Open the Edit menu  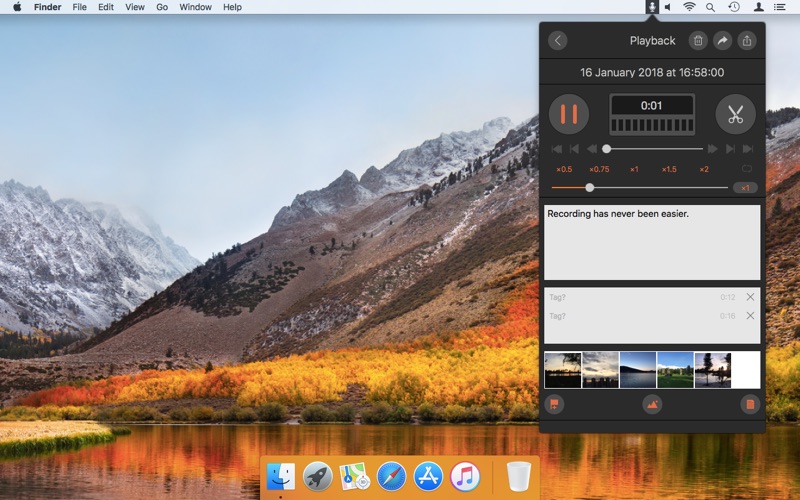tap(106, 7)
